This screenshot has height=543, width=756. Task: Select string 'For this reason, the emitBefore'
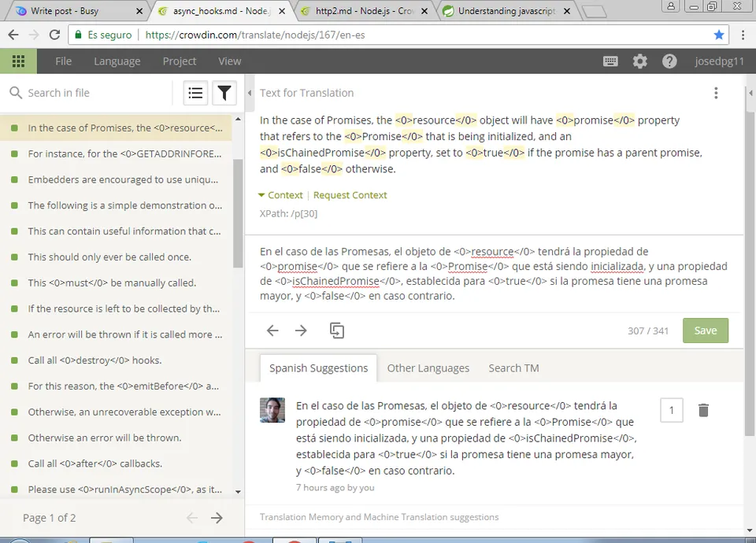pyautogui.click(x=116, y=386)
